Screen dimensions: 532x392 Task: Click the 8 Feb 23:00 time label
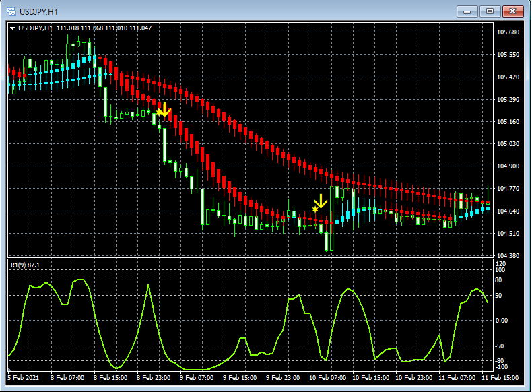(x=154, y=378)
